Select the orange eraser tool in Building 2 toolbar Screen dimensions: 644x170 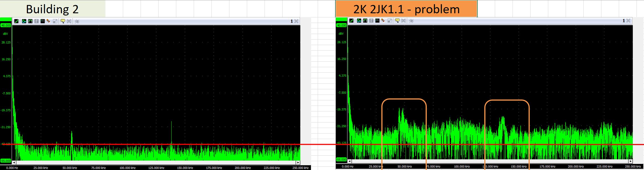point(48,21)
